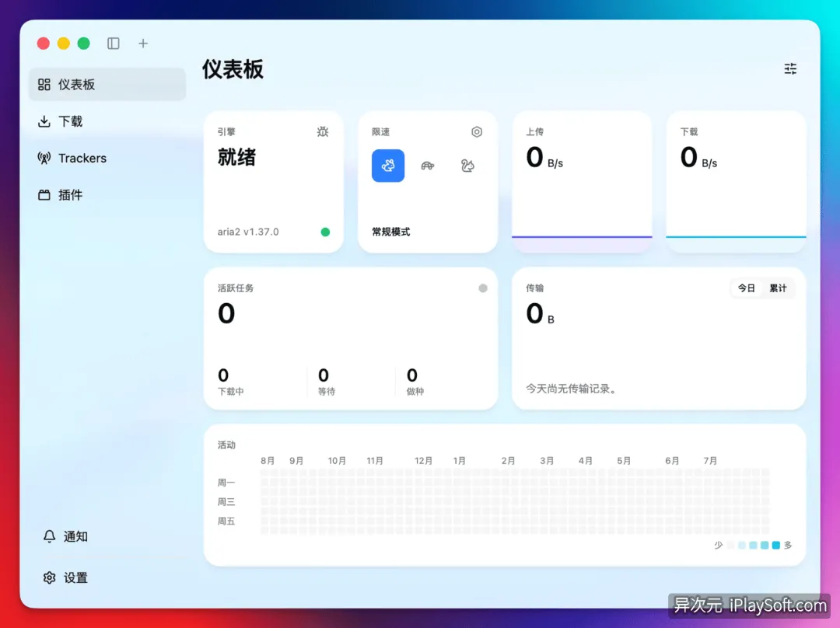This screenshot has width=840, height=628.
Task: Click the 上传 speed card
Action: coord(582,182)
